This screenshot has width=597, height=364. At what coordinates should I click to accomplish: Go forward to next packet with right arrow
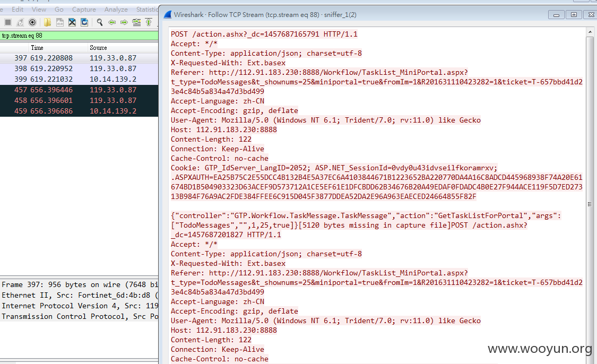click(x=124, y=22)
